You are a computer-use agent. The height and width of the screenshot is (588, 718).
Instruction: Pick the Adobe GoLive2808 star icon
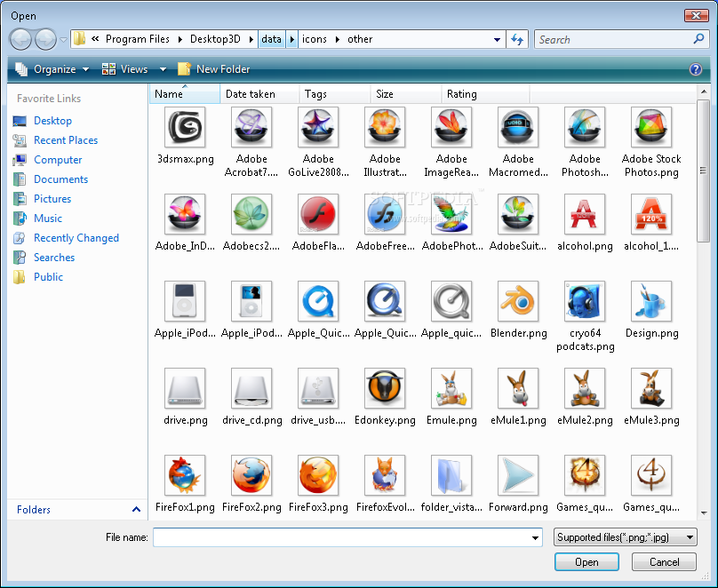318,127
